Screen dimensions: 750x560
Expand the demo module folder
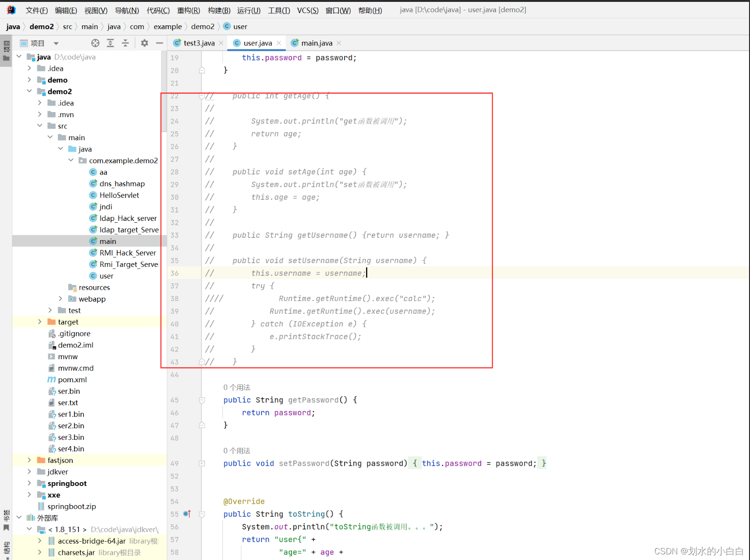pos(29,80)
